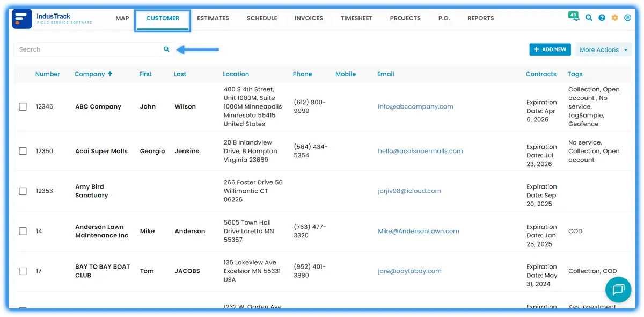Click customer number 12345

[x=45, y=107]
